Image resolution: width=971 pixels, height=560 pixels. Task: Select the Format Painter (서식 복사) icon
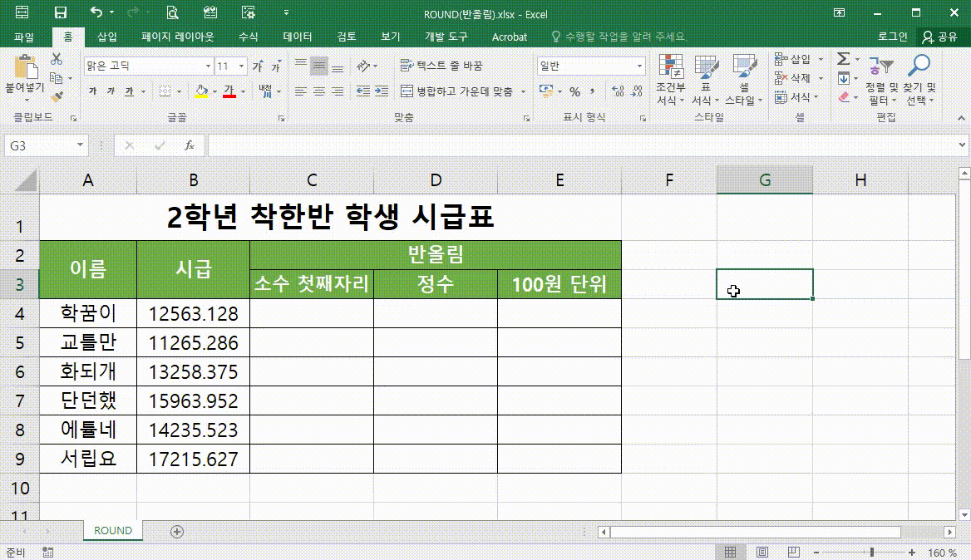click(x=57, y=96)
